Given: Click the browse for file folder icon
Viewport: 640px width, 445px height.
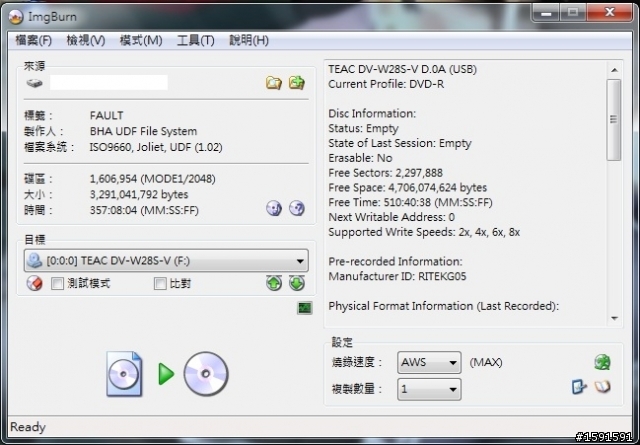Looking at the screenshot, I should pyautogui.click(x=274, y=83).
